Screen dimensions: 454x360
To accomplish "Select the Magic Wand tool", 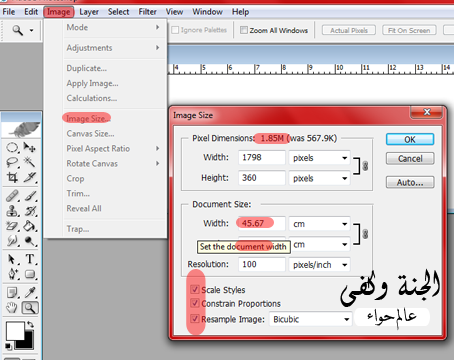I will tap(30, 162).
